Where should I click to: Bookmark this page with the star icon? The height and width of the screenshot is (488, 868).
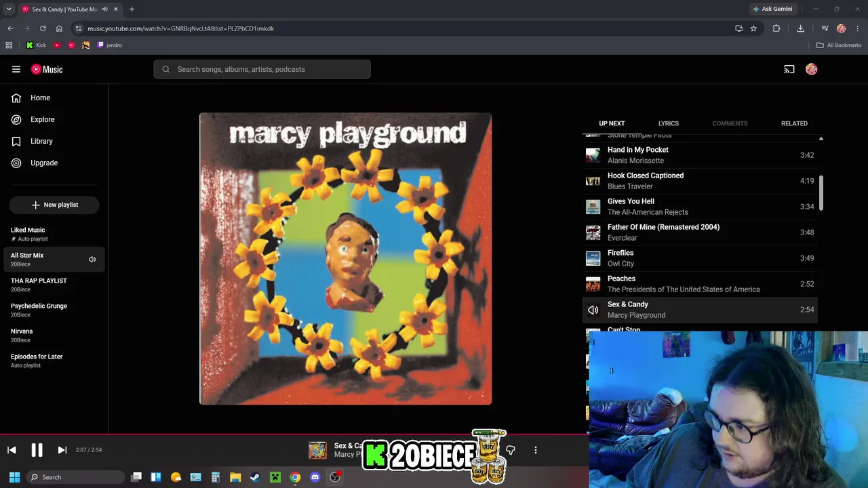pos(753,28)
